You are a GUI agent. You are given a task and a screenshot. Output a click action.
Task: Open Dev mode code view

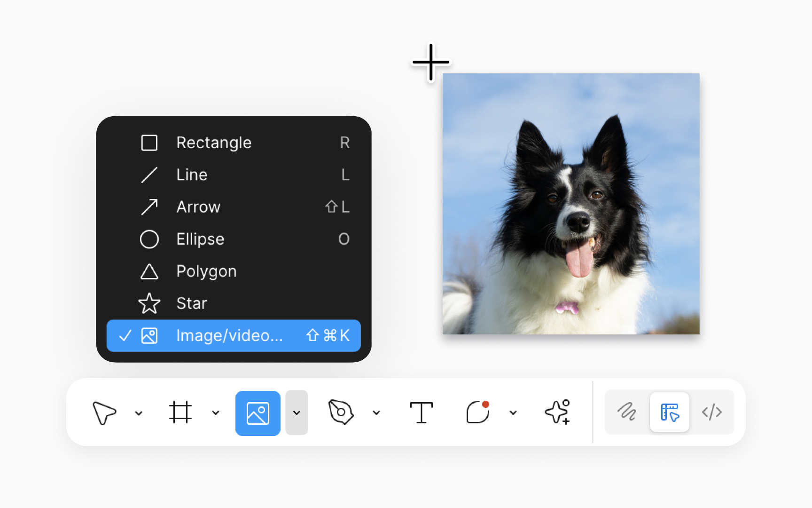click(x=712, y=413)
